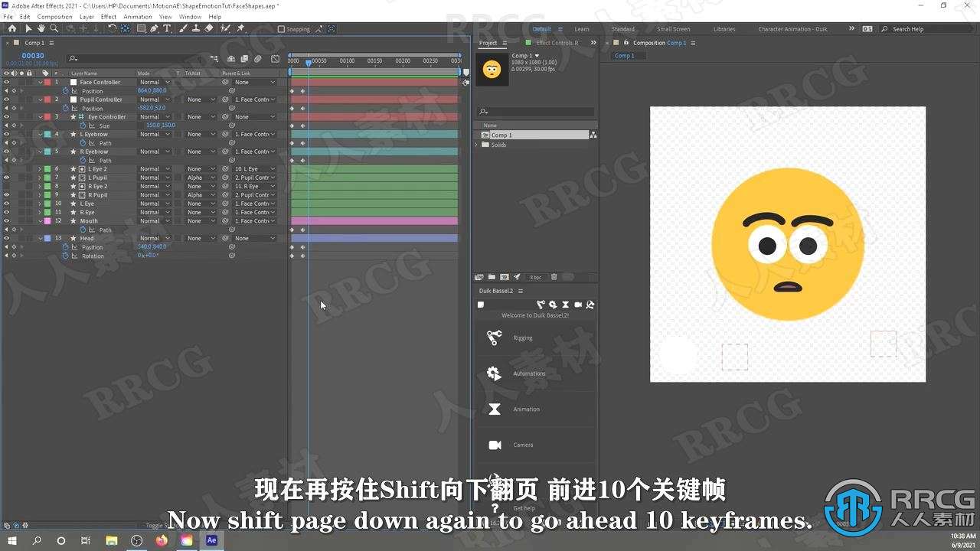This screenshot has width=980, height=551.
Task: Hide the Mouth layer
Action: pos(6,221)
